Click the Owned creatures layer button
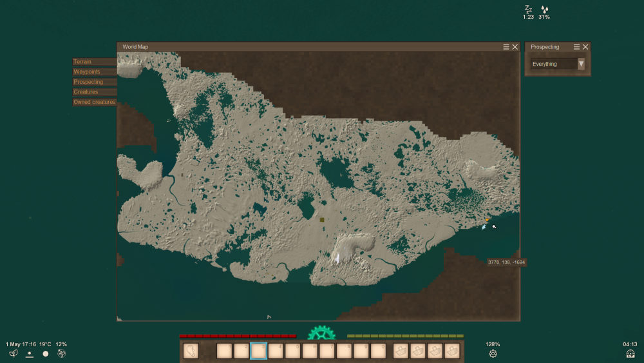This screenshot has height=363, width=644. coord(95,102)
